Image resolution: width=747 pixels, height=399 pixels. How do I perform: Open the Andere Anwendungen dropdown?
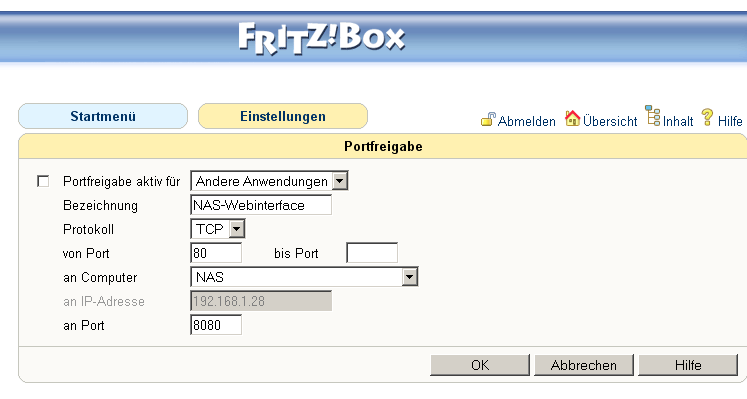pyautogui.click(x=269, y=181)
